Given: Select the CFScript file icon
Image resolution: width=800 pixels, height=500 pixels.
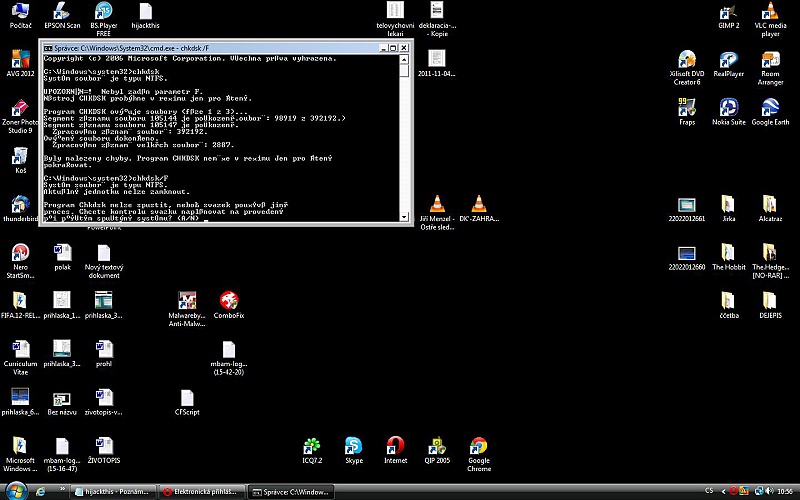Looking at the screenshot, I should [187, 402].
